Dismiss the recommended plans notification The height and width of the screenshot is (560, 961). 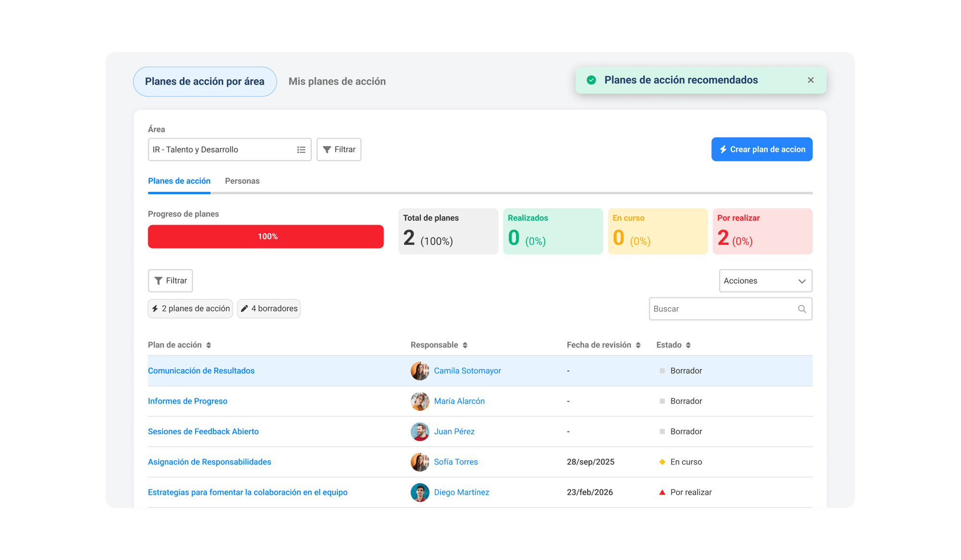(811, 80)
